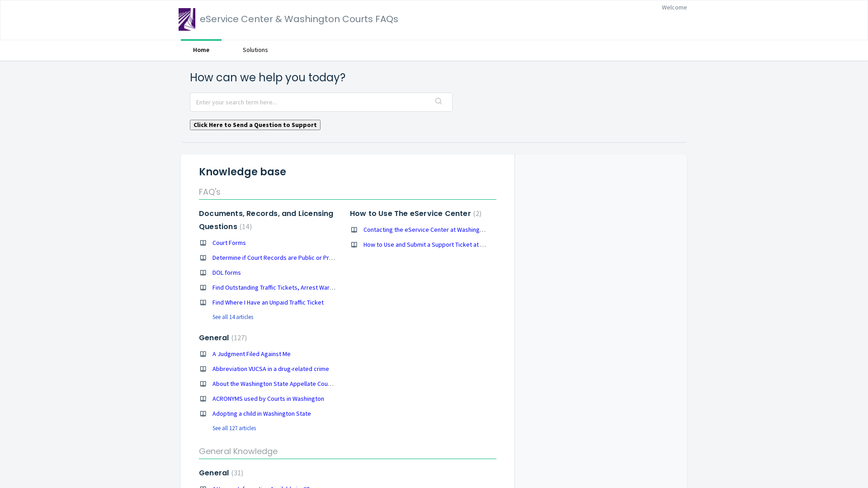Open Contacting the eService Center at Washington article
This screenshot has height=488, width=868.
(425, 230)
